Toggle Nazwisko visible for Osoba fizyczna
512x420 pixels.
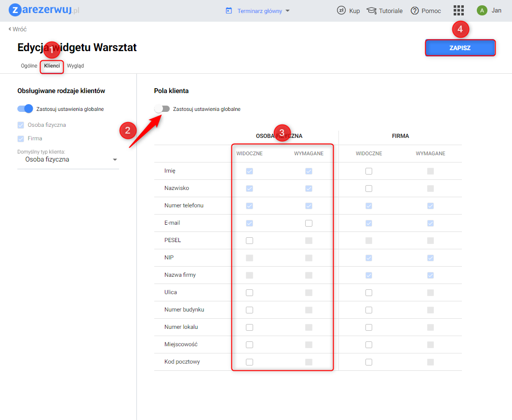[x=249, y=189]
